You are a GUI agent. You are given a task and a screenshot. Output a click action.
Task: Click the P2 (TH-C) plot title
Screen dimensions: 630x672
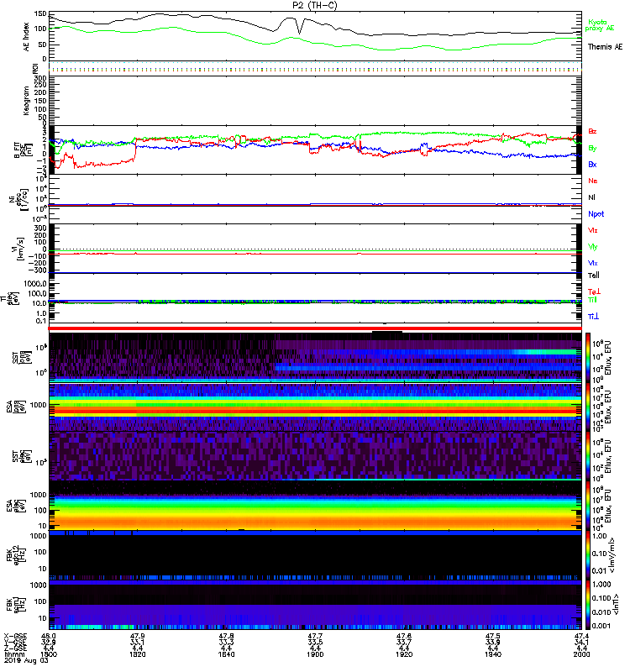(315, 5)
